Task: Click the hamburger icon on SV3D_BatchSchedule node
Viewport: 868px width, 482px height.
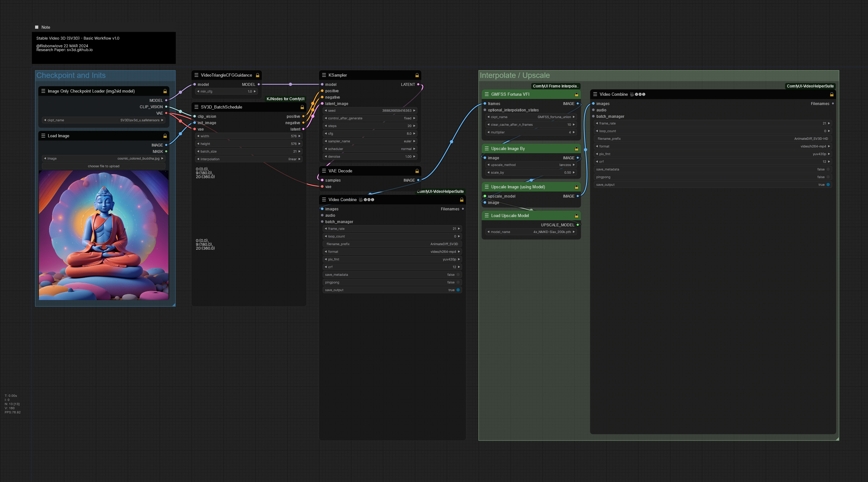Action: (x=197, y=107)
